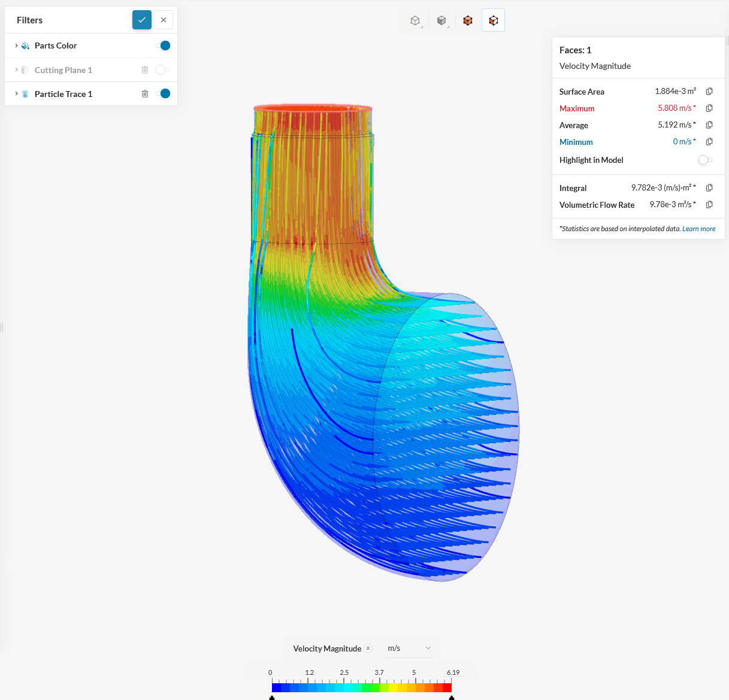Expand the Particle Trace 1 settings
This screenshot has height=700, width=729.
tap(16, 94)
